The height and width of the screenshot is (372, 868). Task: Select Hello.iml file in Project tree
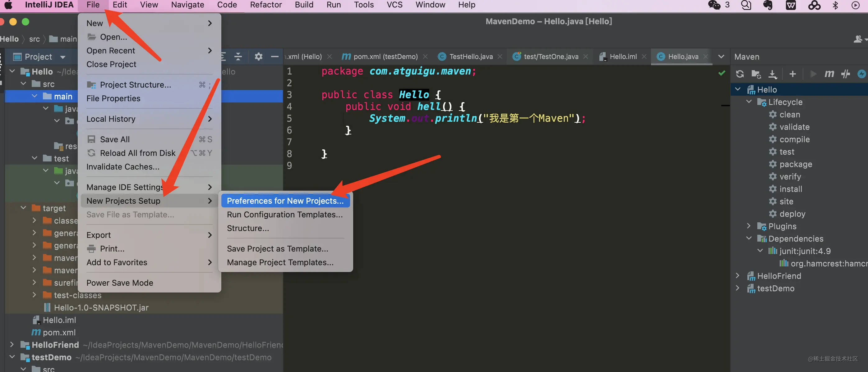pyautogui.click(x=59, y=320)
